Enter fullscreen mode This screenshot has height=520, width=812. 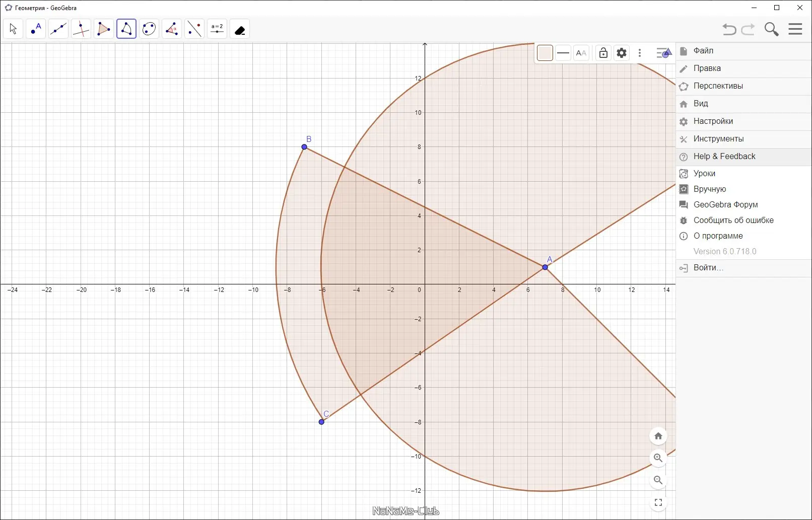658,502
